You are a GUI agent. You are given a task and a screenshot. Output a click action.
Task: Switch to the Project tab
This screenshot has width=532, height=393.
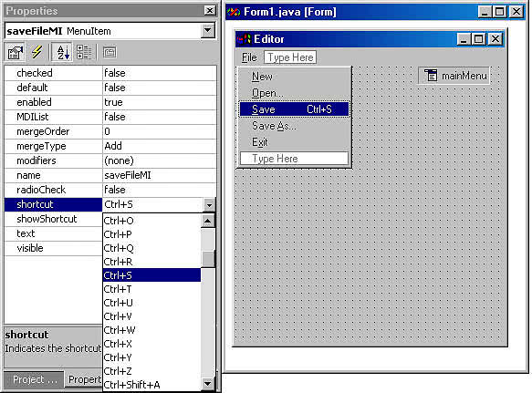34,379
